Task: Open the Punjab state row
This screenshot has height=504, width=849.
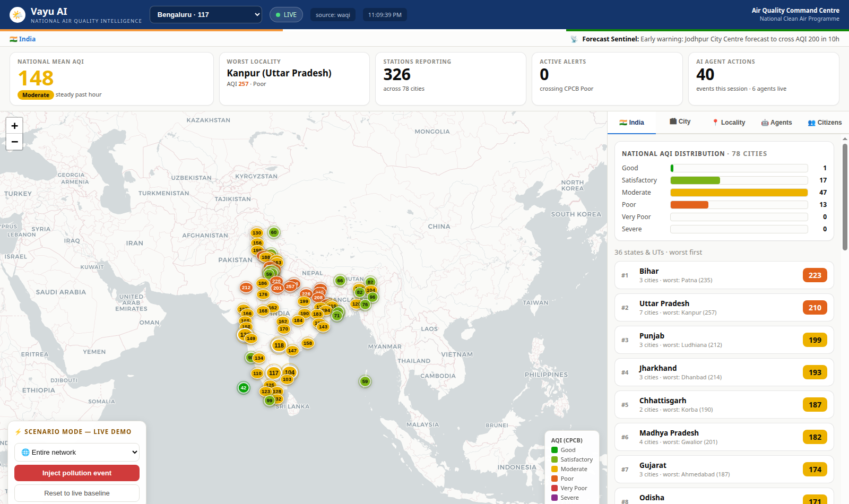Action: 724,340
